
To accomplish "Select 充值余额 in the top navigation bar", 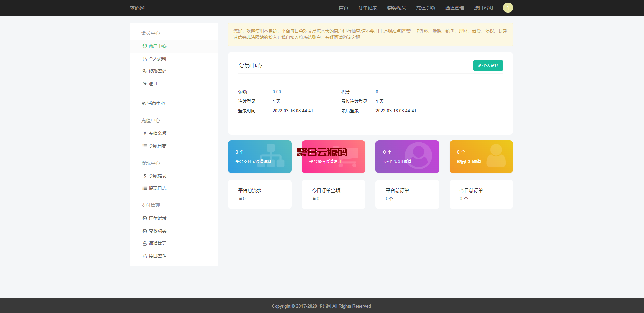I will pos(425,8).
